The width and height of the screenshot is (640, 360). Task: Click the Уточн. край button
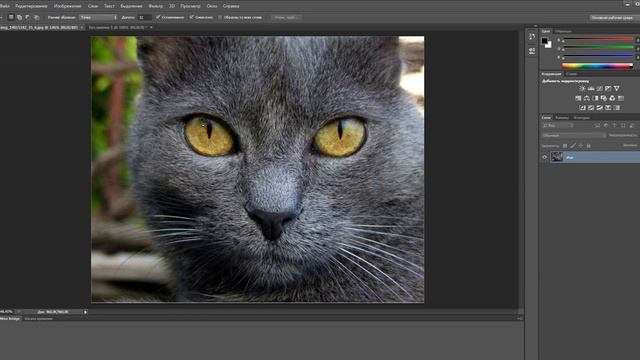[x=287, y=17]
